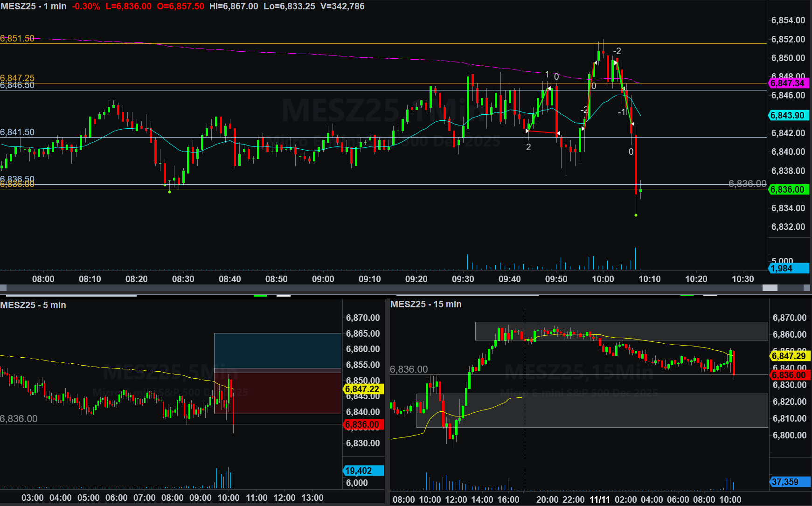The image size is (812, 506).
Task: Click the blue 37,359 volume tag
Action: (x=789, y=482)
